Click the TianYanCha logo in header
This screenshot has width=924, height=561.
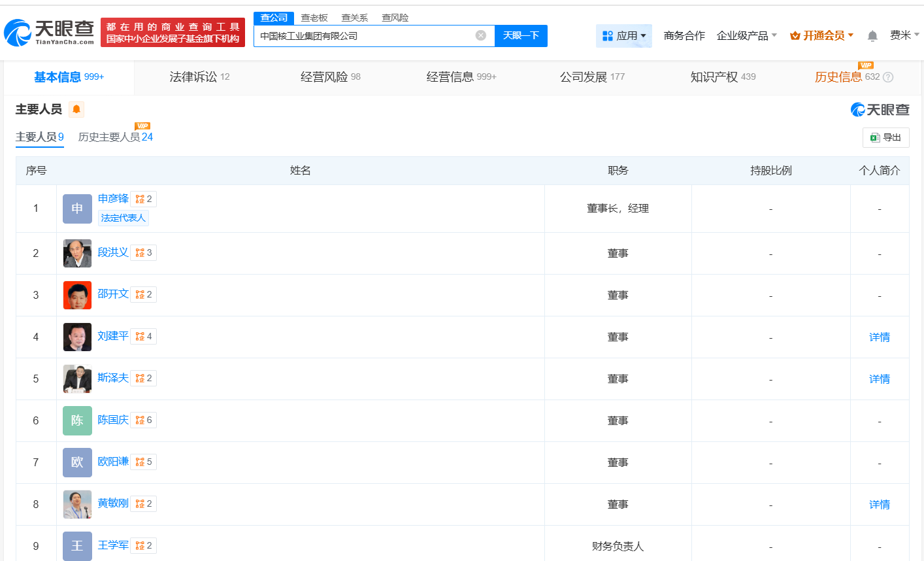tap(50, 32)
